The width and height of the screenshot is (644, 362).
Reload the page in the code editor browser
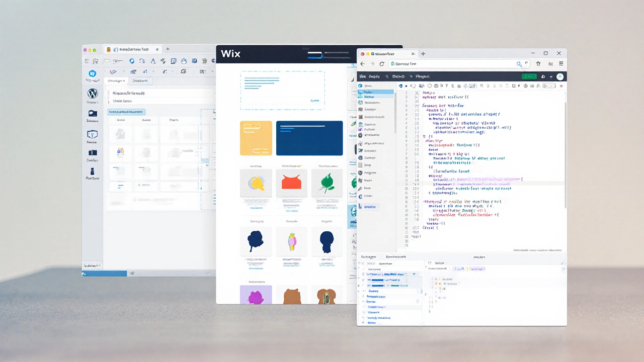382,64
